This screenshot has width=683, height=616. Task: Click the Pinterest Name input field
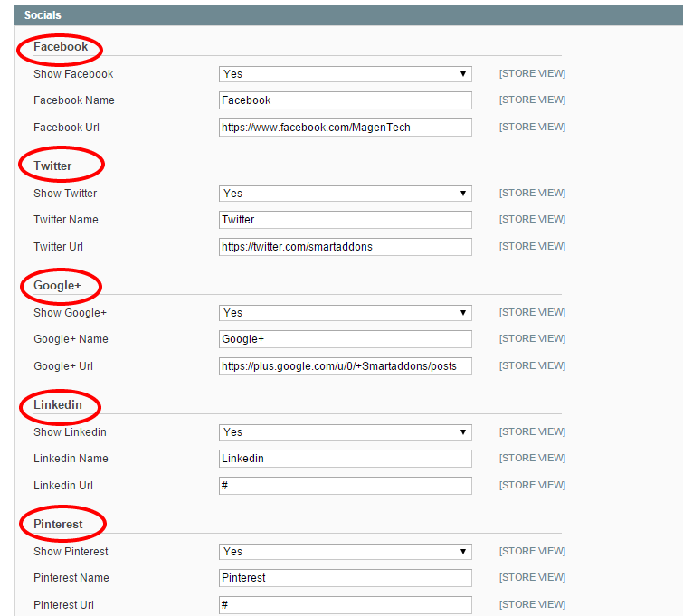pyautogui.click(x=345, y=578)
